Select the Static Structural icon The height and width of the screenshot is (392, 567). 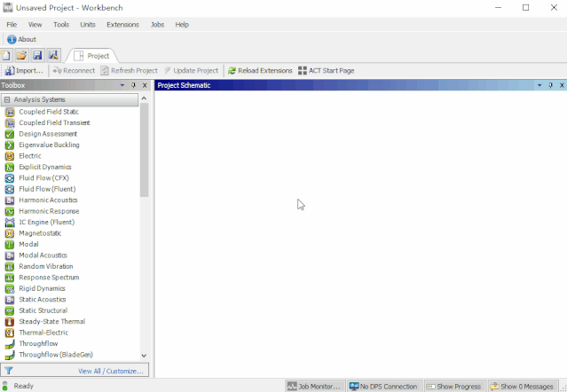[x=10, y=310]
